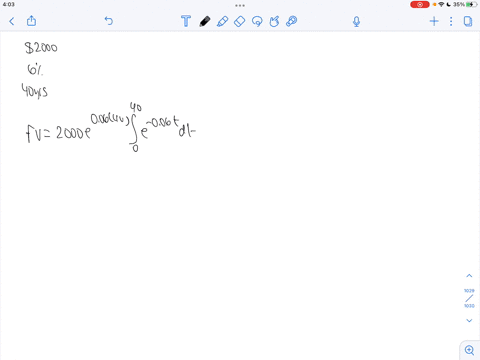Go to the previous page arrow
Viewport: 480px width, 360px height.
click(x=469, y=276)
